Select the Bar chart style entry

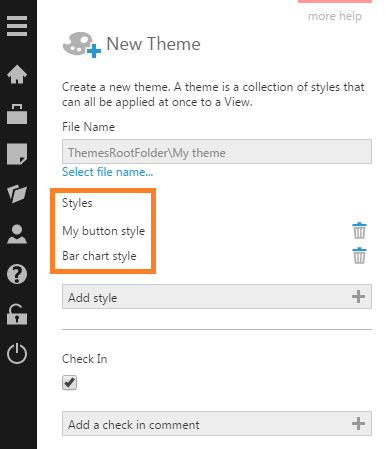99,256
